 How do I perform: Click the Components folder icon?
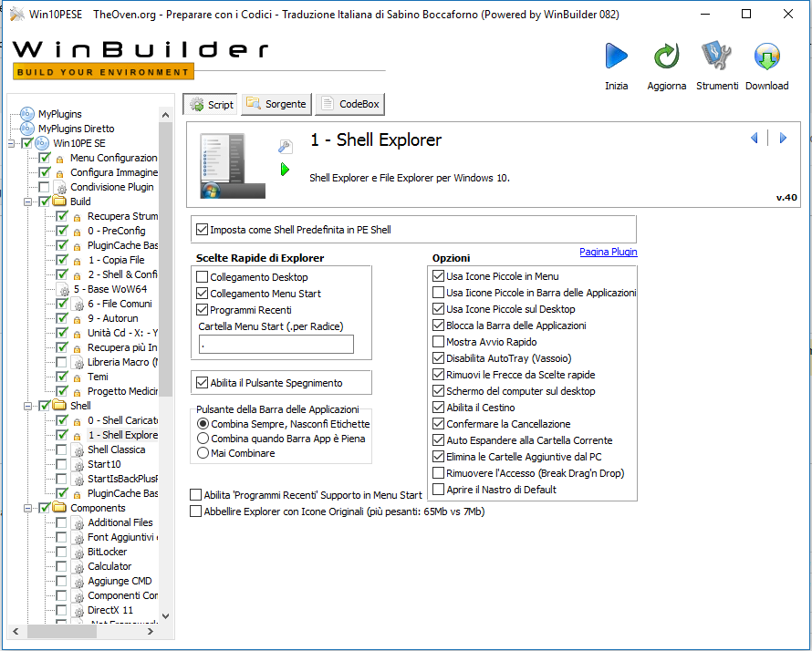(59, 508)
